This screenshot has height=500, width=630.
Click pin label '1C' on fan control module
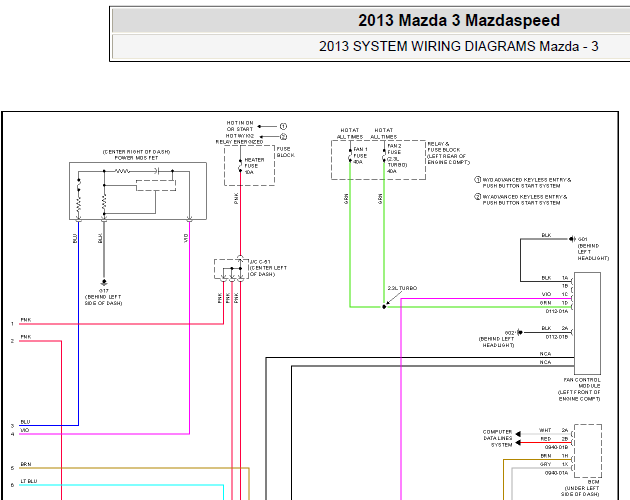coord(565,294)
